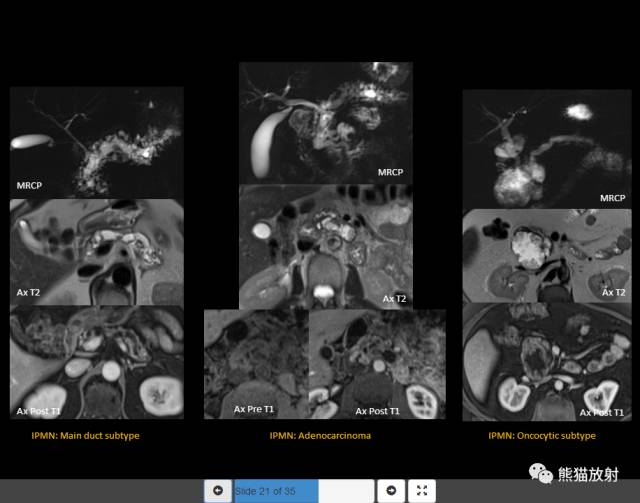This screenshot has width=640, height=503.
Task: Click the IPMN: Main duct subtype caption
Action: coord(85,436)
